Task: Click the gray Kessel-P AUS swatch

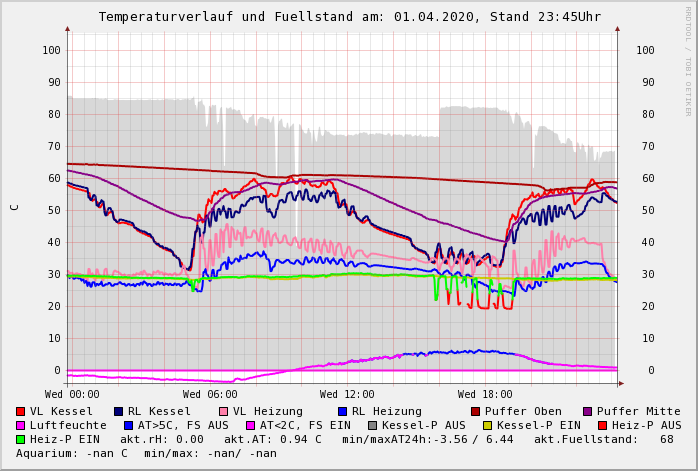Action: click(373, 425)
